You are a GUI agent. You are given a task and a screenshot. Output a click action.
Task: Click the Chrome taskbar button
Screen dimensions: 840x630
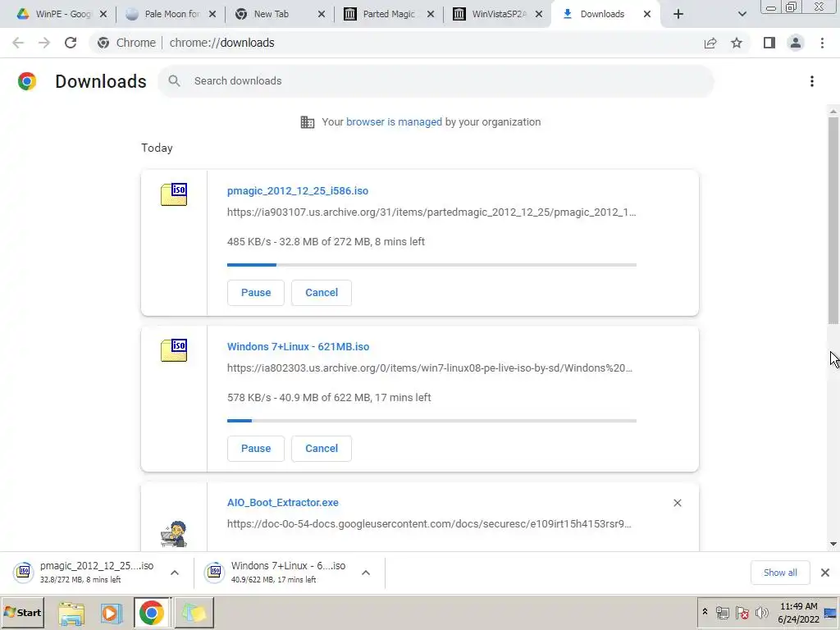(x=152, y=613)
